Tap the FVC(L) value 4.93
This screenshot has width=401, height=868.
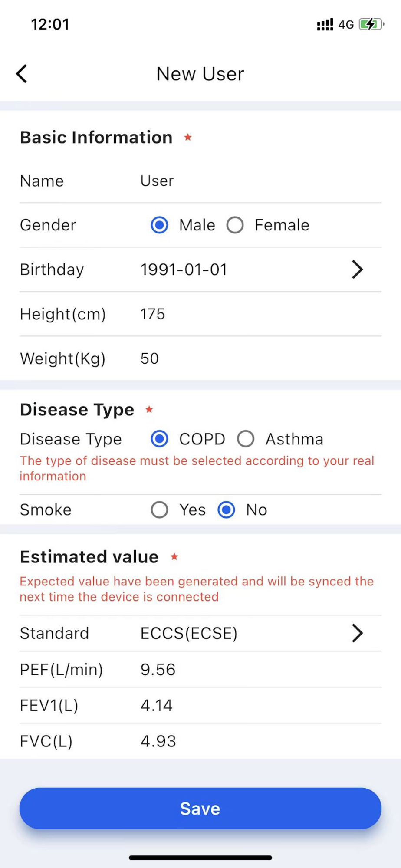point(158,741)
